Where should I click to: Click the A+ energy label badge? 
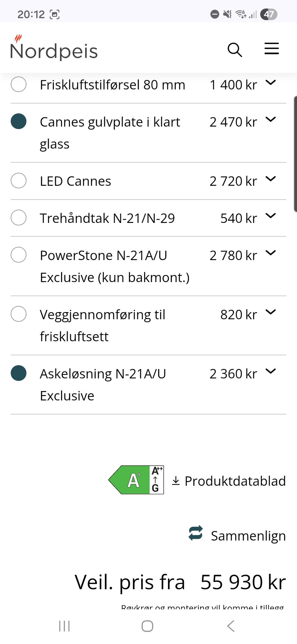coord(136,480)
